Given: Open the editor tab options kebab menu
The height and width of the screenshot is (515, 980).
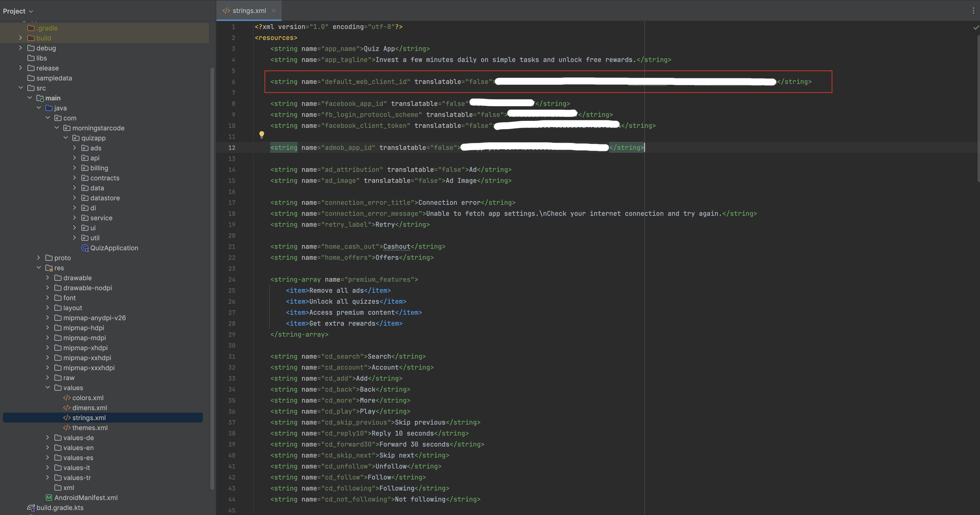Looking at the screenshot, I should click(x=973, y=11).
